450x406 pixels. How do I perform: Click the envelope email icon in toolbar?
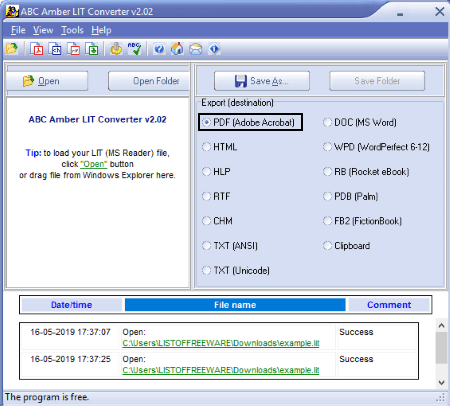pos(196,49)
